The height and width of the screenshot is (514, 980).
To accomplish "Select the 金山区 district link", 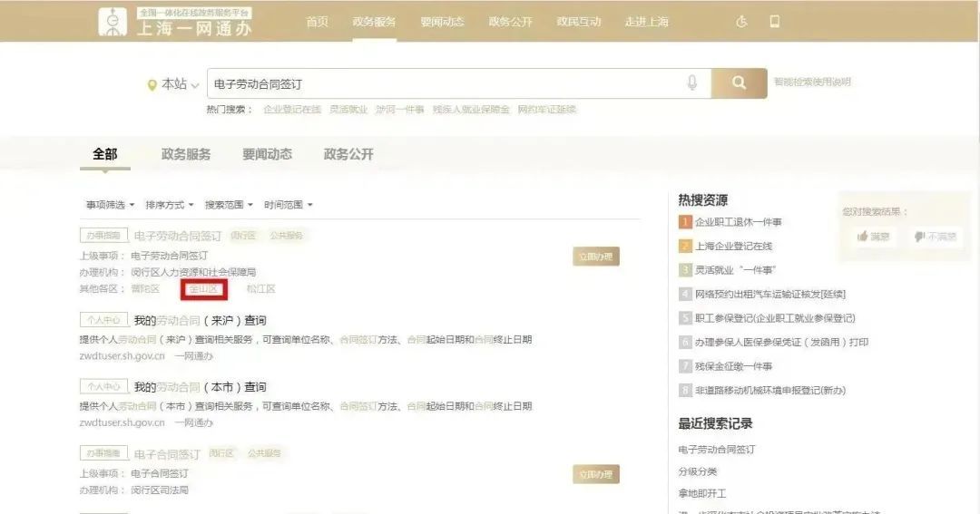I will tap(203, 289).
